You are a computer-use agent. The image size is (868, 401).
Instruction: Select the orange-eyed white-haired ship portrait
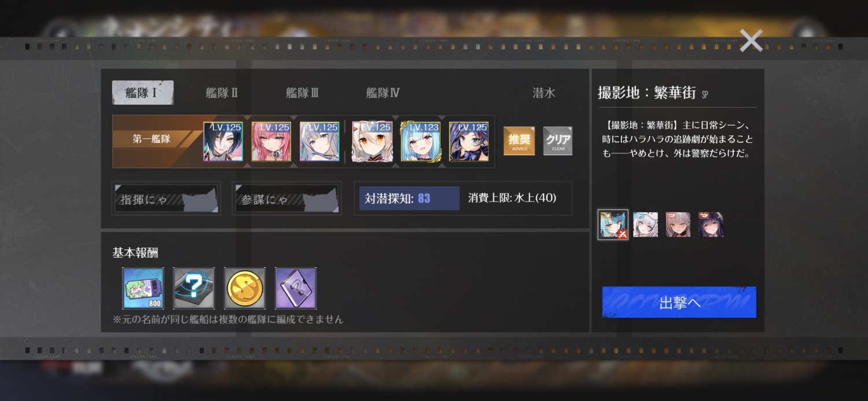(372, 141)
